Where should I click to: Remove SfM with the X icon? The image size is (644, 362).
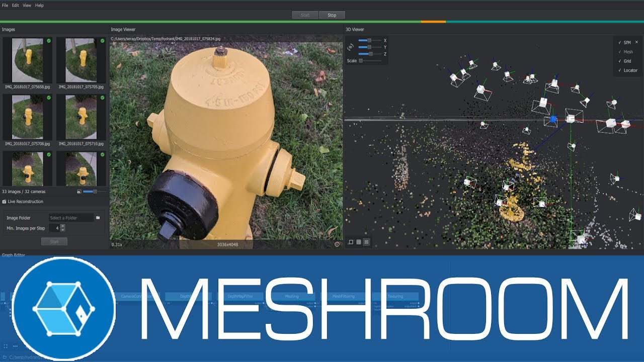click(x=636, y=42)
